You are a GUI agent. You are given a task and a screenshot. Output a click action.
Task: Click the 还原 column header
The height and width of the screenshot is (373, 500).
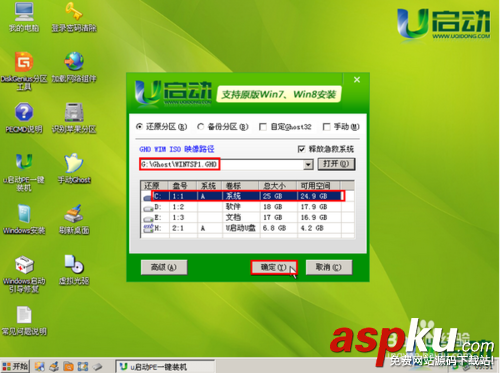(155, 186)
